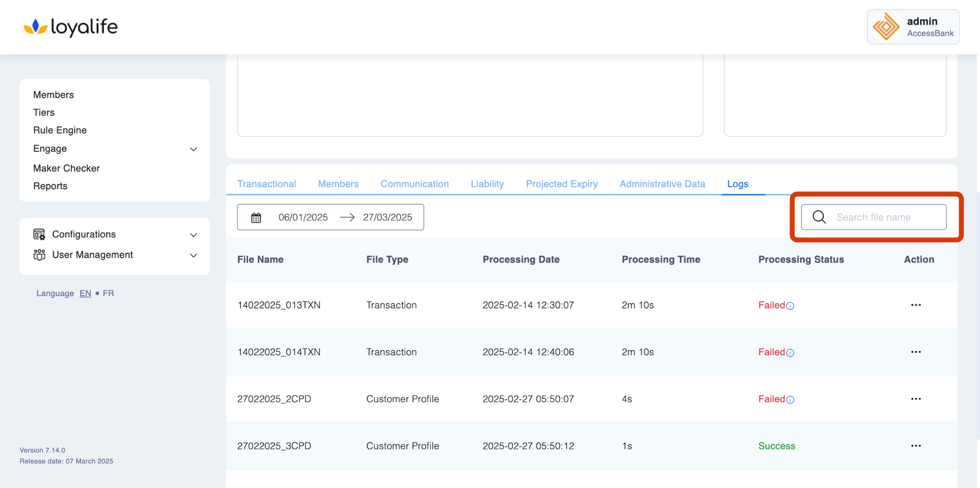Open action menu for 14022025_013TXN row

point(916,305)
